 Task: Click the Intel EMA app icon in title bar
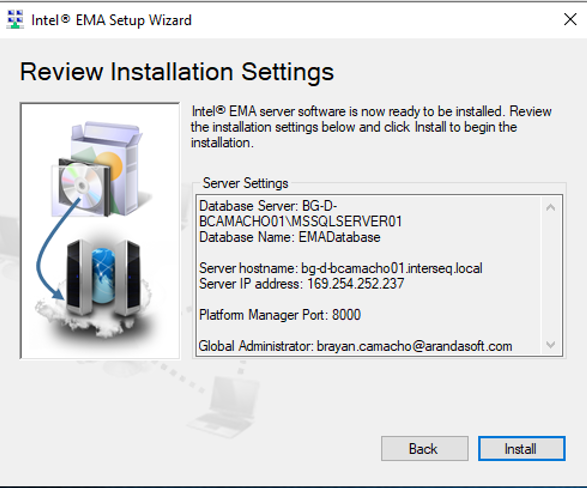15,19
